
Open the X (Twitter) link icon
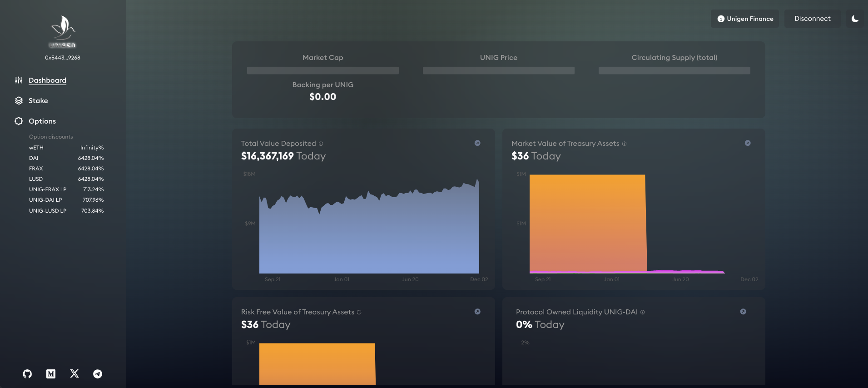tap(74, 373)
